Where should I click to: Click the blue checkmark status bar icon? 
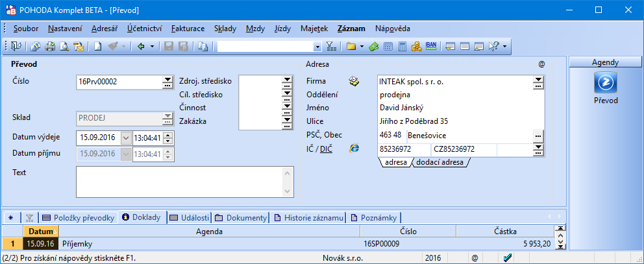tap(508, 258)
